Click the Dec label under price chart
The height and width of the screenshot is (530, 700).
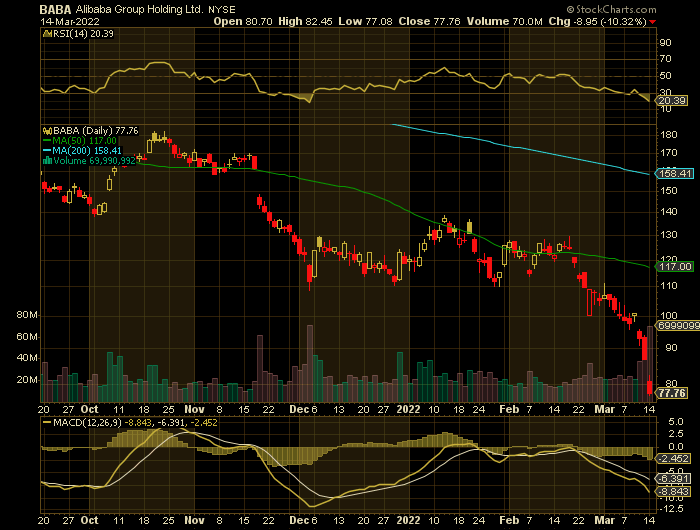299,409
